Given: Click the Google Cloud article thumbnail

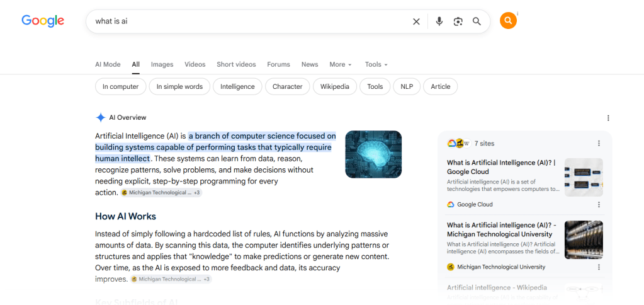Looking at the screenshot, I should 584,177.
